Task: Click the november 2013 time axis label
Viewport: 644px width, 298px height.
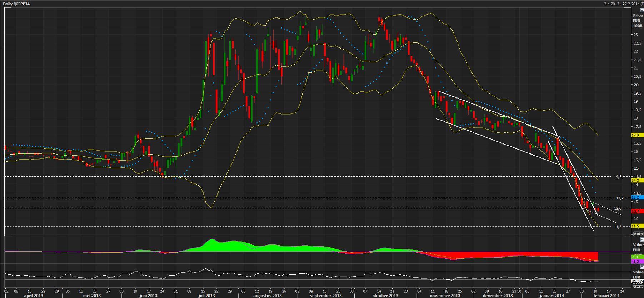Action: click(x=445, y=296)
